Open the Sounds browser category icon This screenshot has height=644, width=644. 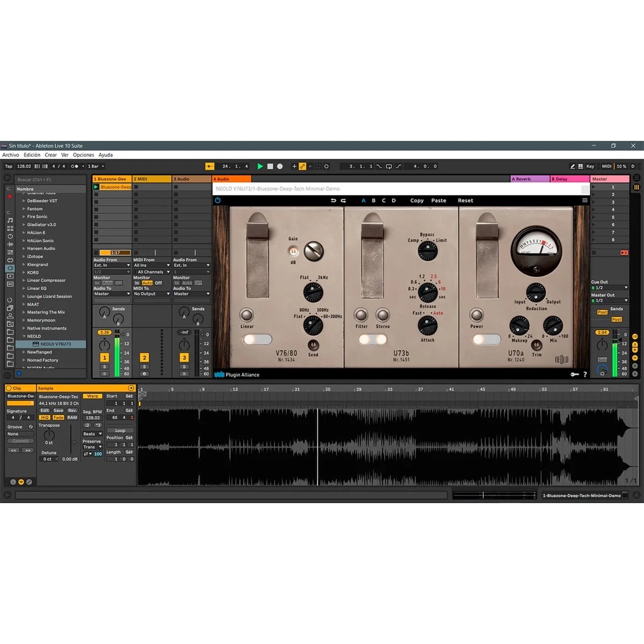pyautogui.click(x=10, y=221)
